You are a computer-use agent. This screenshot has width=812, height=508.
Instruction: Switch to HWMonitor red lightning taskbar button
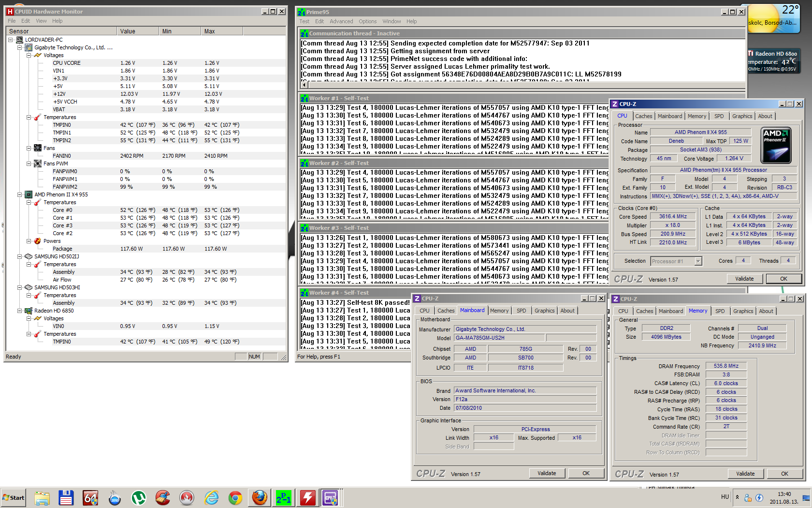[x=308, y=498]
